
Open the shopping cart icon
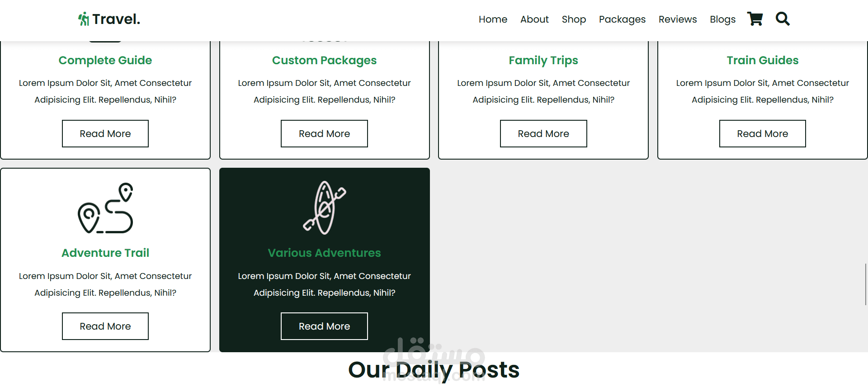(755, 19)
